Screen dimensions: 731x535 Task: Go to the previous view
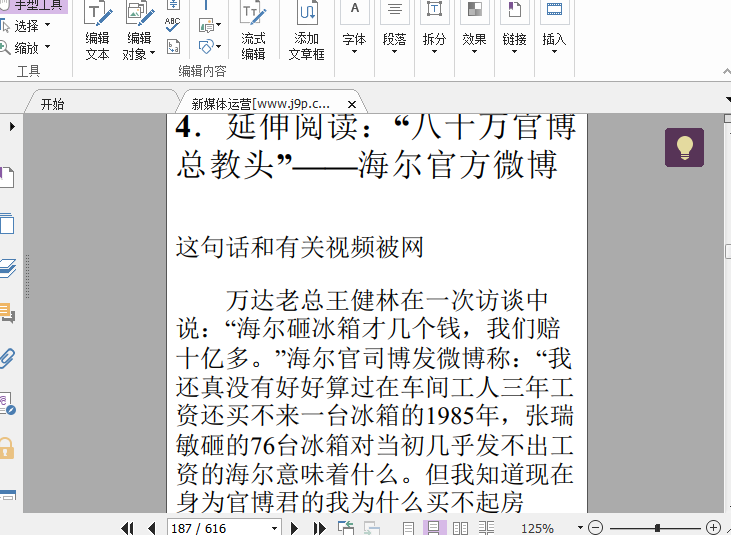coord(346,528)
